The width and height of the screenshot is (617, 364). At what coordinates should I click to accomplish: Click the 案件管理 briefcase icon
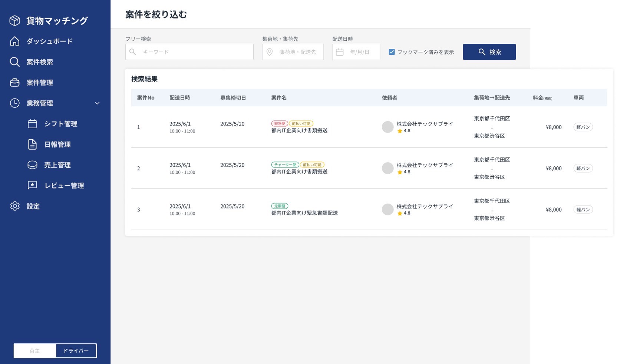15,83
